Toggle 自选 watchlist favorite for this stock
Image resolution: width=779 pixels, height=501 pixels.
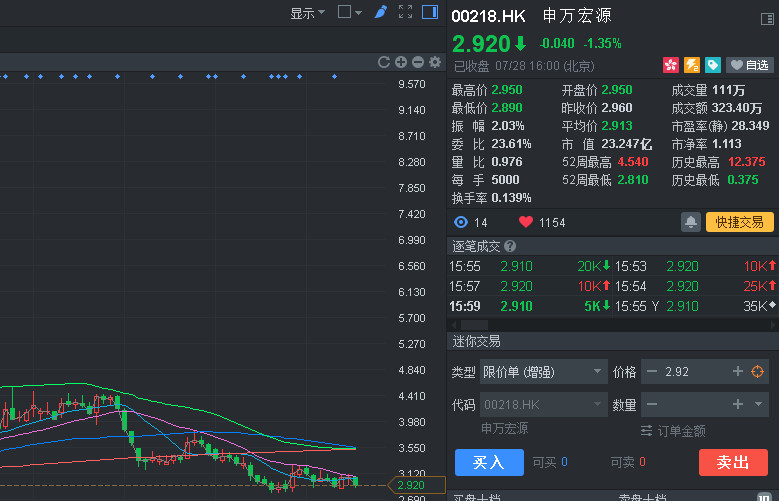pos(749,65)
